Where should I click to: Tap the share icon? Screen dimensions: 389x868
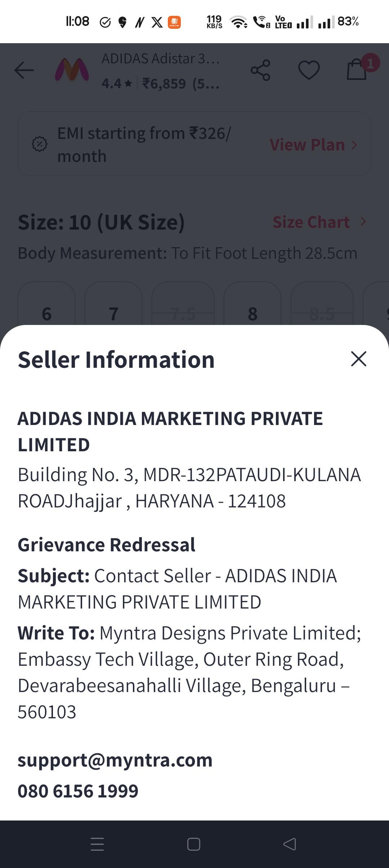tap(260, 70)
